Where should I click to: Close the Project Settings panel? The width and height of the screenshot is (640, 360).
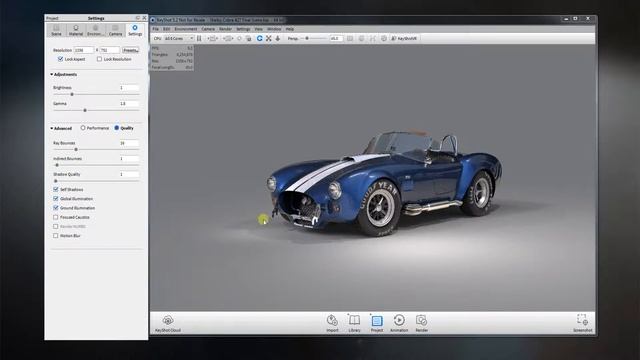(144, 18)
